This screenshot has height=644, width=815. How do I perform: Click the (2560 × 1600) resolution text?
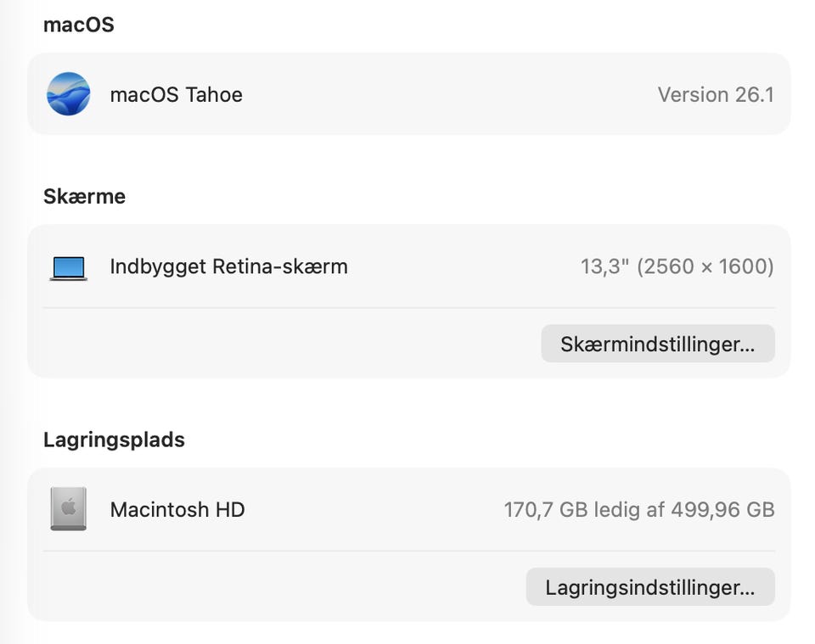click(x=705, y=266)
